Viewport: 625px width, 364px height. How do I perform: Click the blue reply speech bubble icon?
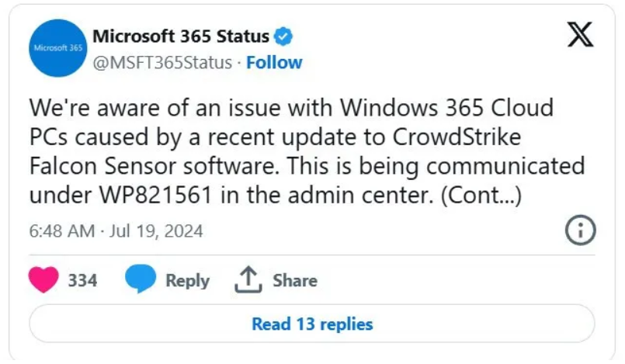(x=141, y=279)
